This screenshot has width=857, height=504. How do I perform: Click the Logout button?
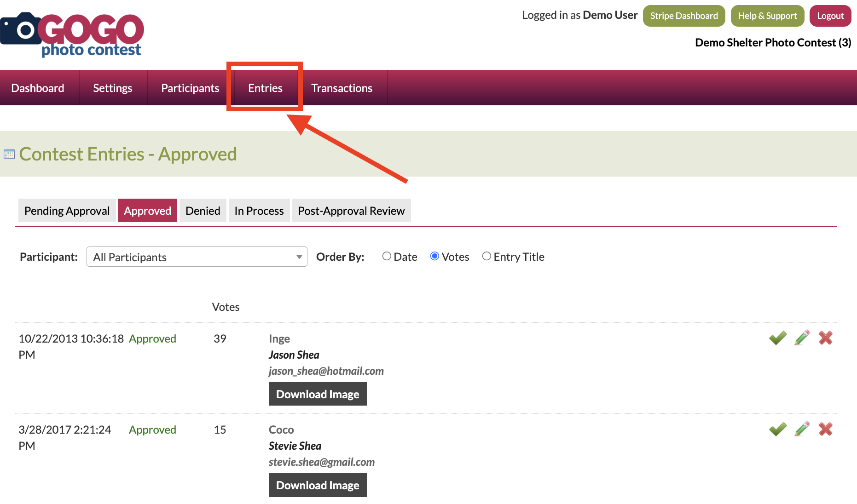(830, 16)
